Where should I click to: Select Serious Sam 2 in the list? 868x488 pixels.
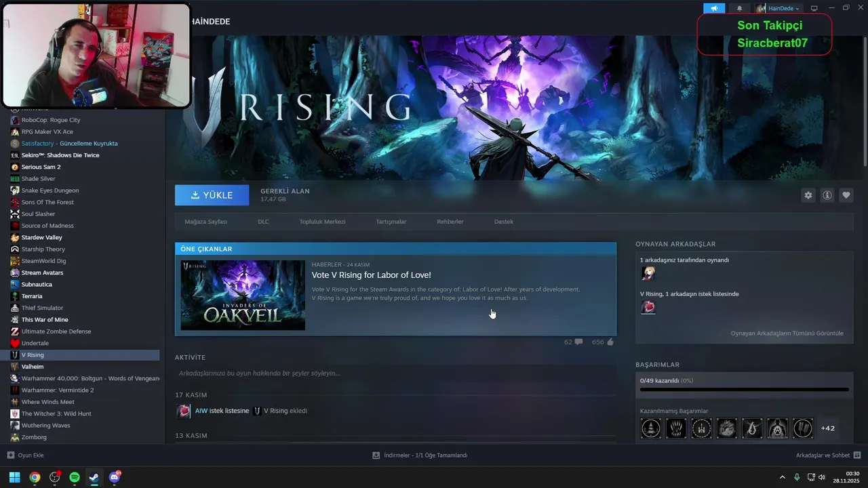41,167
